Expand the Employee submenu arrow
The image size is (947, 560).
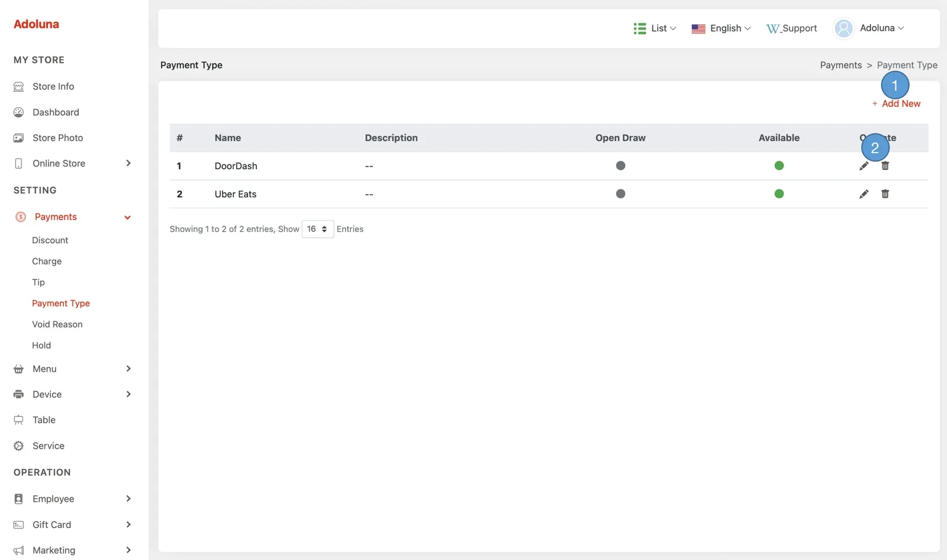pyautogui.click(x=128, y=499)
